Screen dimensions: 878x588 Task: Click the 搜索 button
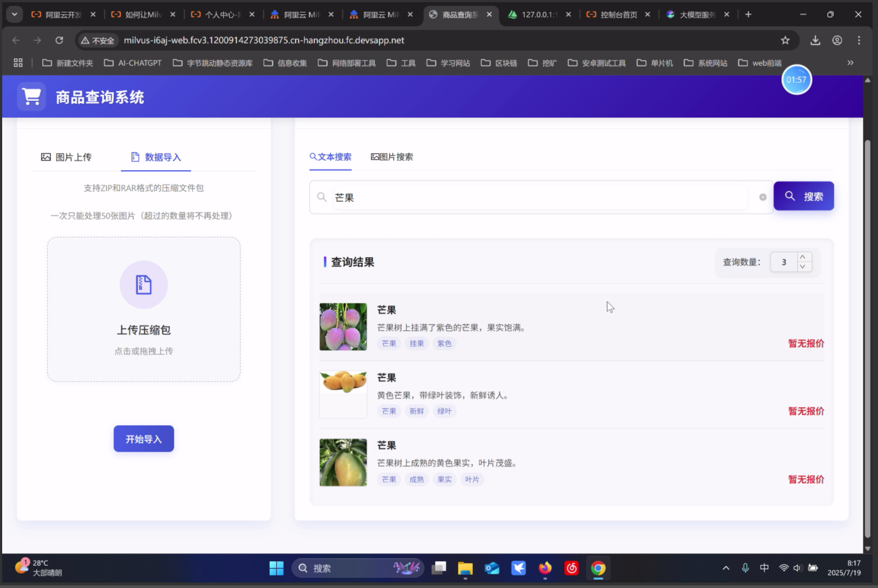(x=803, y=196)
